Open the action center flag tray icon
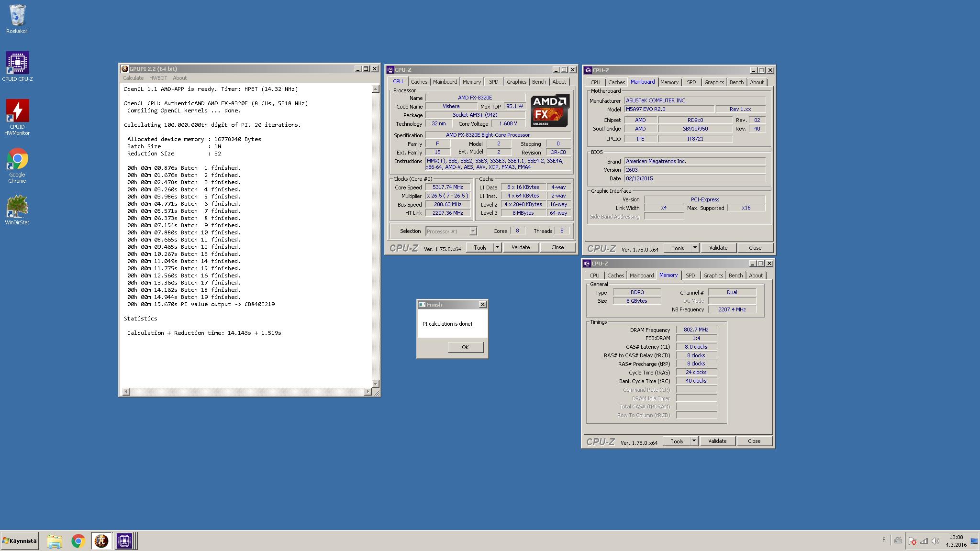The width and height of the screenshot is (980, 551). pos(912,541)
